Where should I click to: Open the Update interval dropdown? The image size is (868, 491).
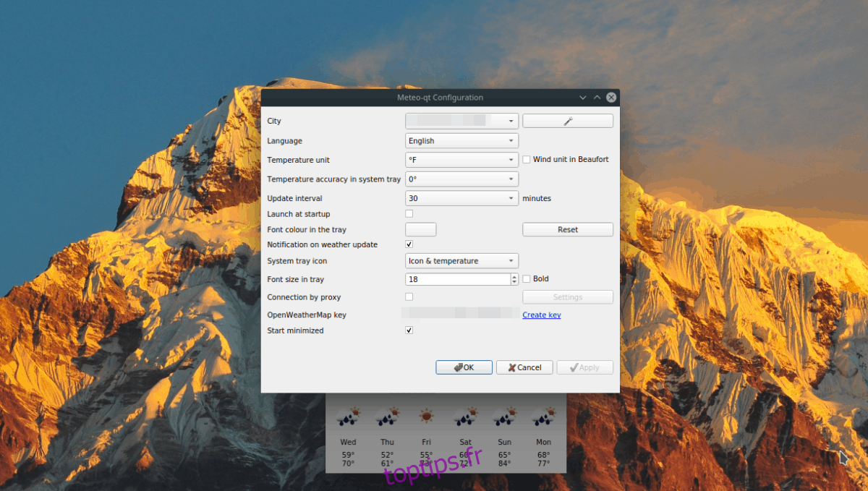(461, 198)
